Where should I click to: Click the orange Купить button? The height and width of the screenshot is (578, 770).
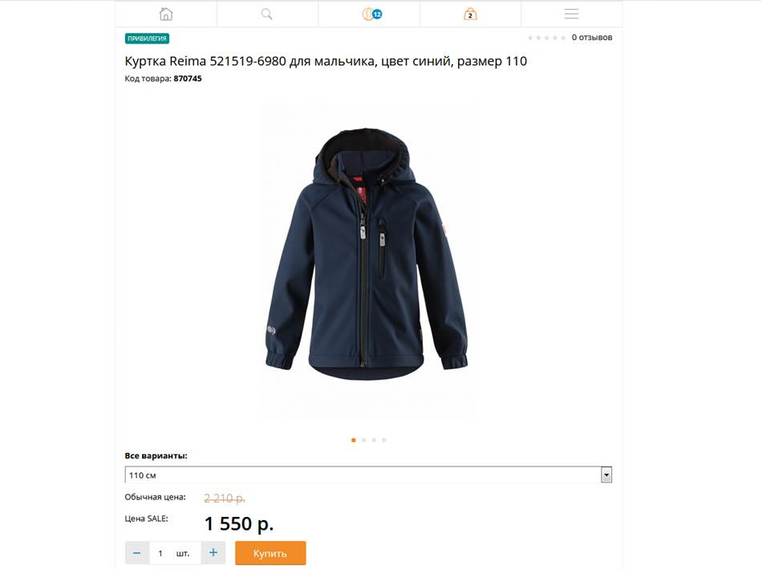tap(270, 553)
